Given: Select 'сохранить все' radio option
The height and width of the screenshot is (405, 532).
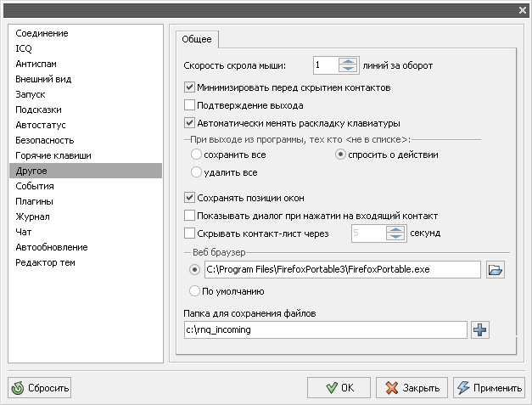Looking at the screenshot, I should pos(196,155).
